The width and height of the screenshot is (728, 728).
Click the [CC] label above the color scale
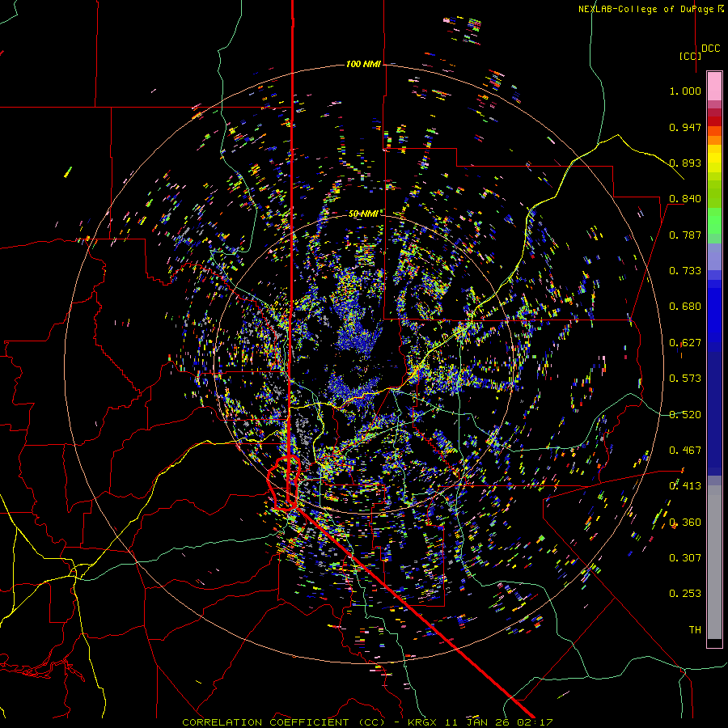690,56
